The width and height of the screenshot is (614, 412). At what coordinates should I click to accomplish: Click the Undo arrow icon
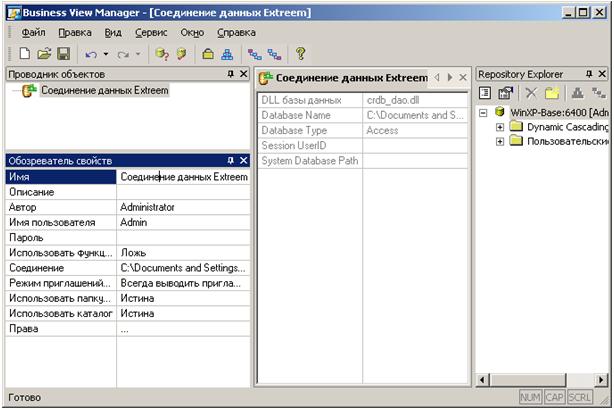coord(91,53)
